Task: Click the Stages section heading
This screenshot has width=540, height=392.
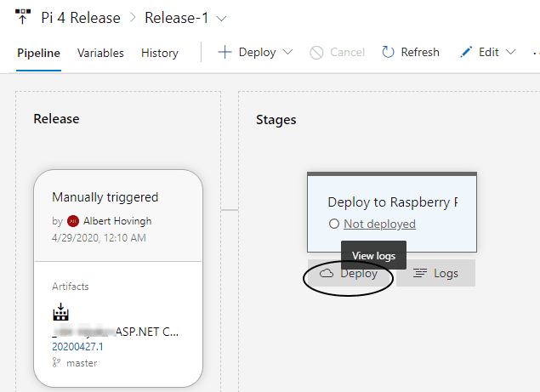Action: (x=276, y=120)
